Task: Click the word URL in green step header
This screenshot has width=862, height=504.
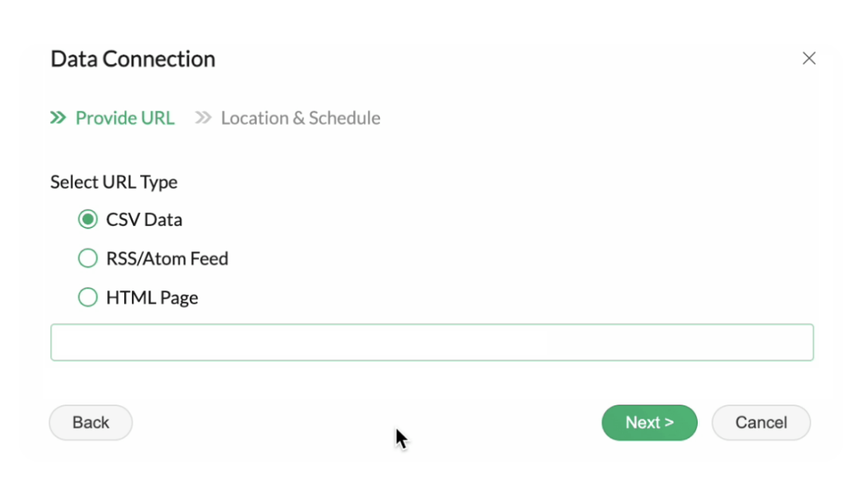Action: 157,118
